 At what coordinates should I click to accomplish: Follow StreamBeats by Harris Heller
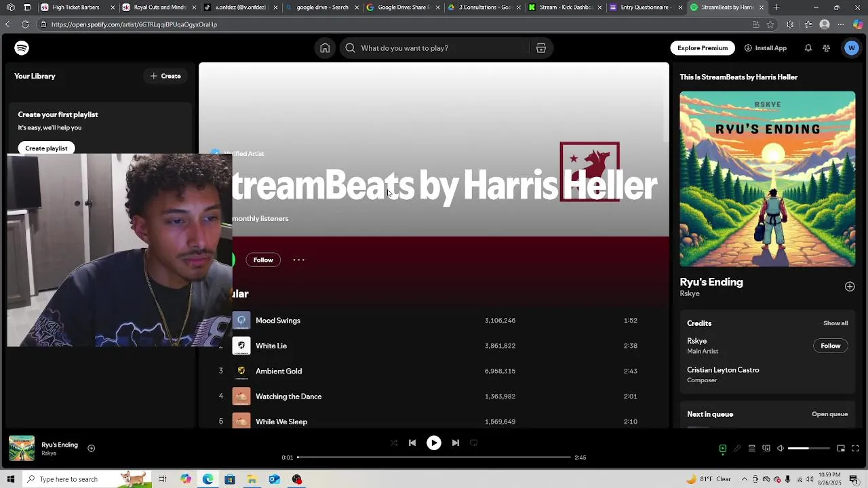[263, 260]
